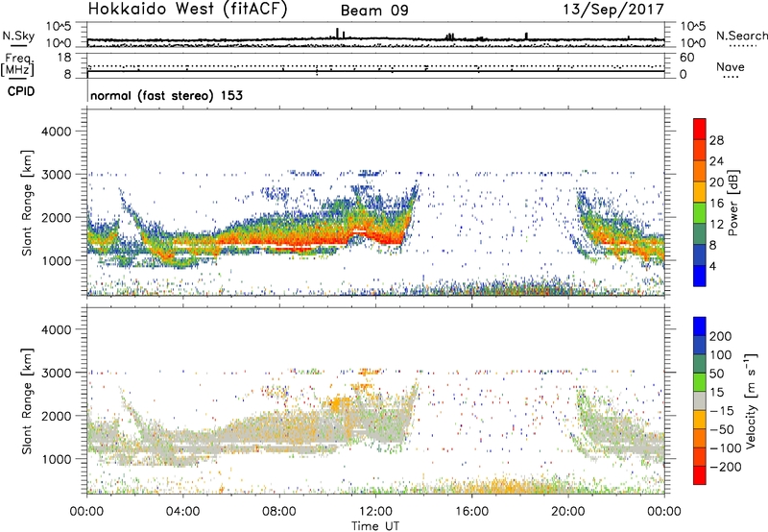Click the '28' label on Power color bar
768x532 pixels.
[x=716, y=140]
